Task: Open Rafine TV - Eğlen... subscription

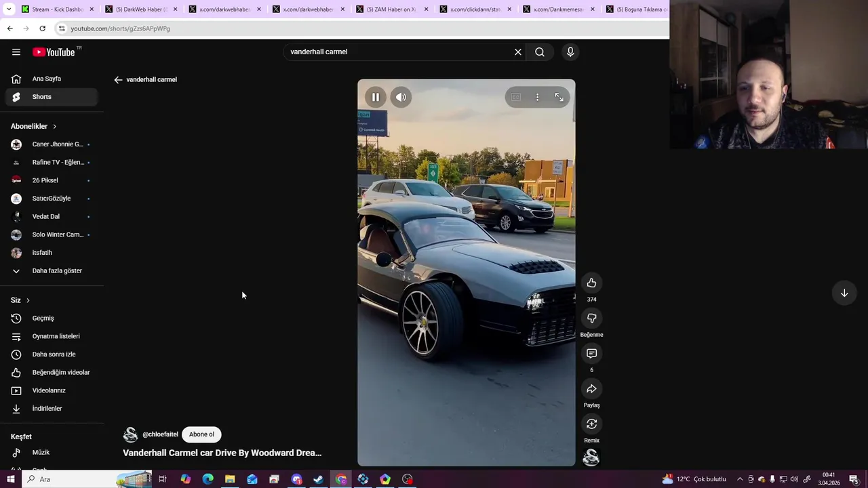Action: [52, 162]
